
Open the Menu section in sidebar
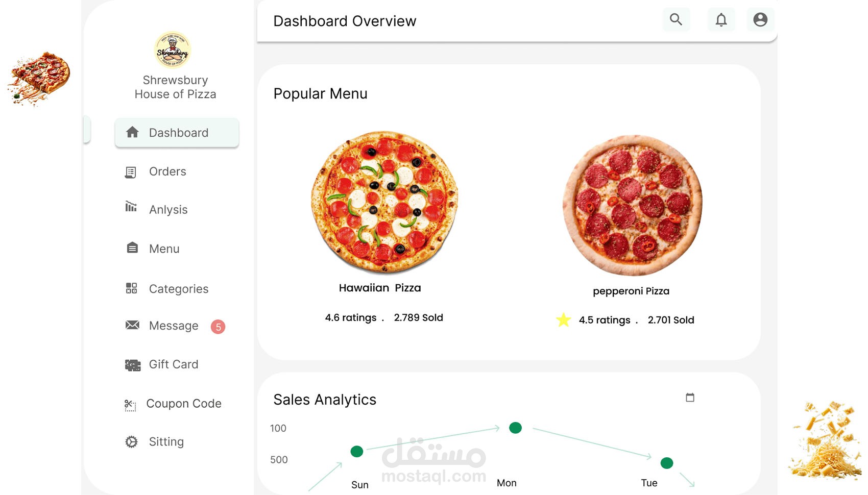point(164,249)
